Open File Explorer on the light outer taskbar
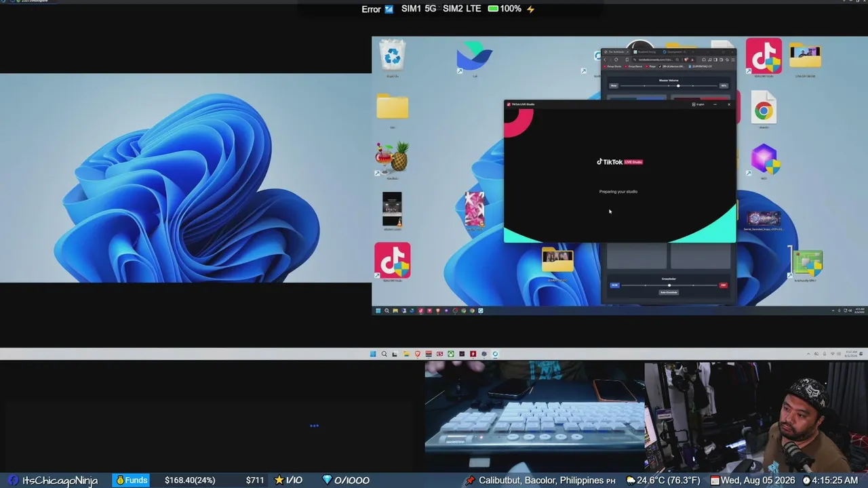 (406, 354)
